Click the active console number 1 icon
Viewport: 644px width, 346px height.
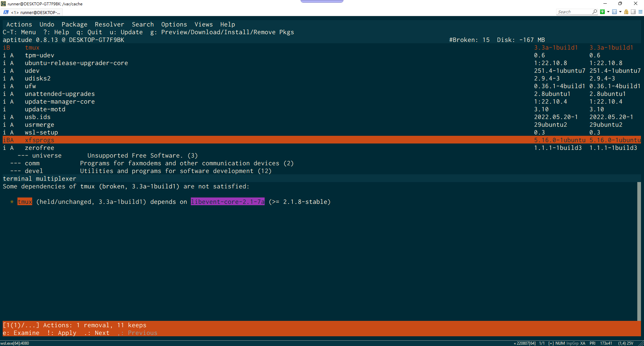pyautogui.click(x=614, y=12)
